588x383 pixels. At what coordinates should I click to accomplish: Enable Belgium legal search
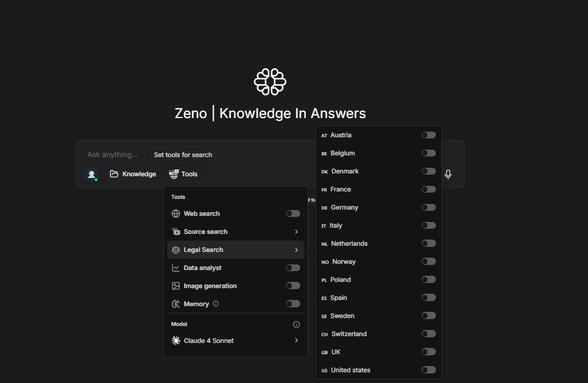pos(429,153)
